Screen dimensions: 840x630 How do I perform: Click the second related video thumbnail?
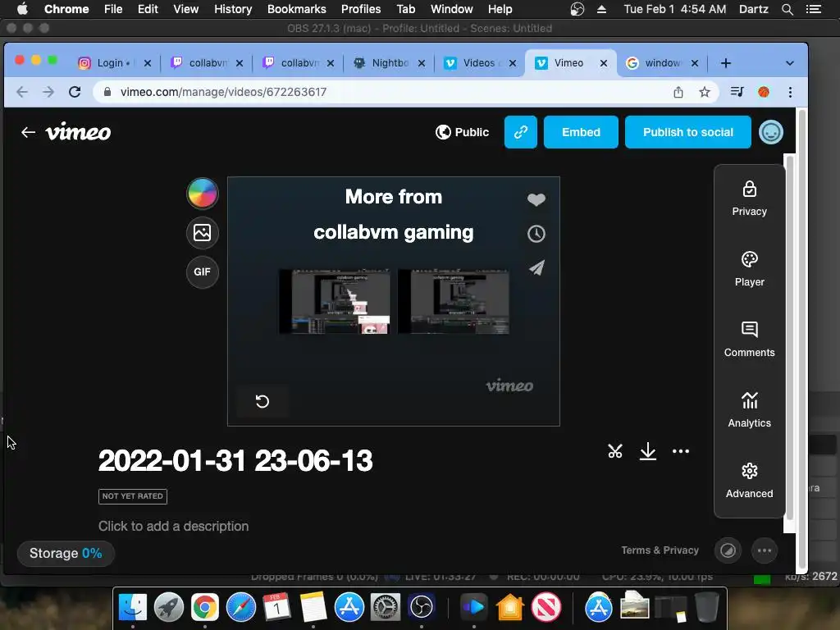[x=453, y=302]
